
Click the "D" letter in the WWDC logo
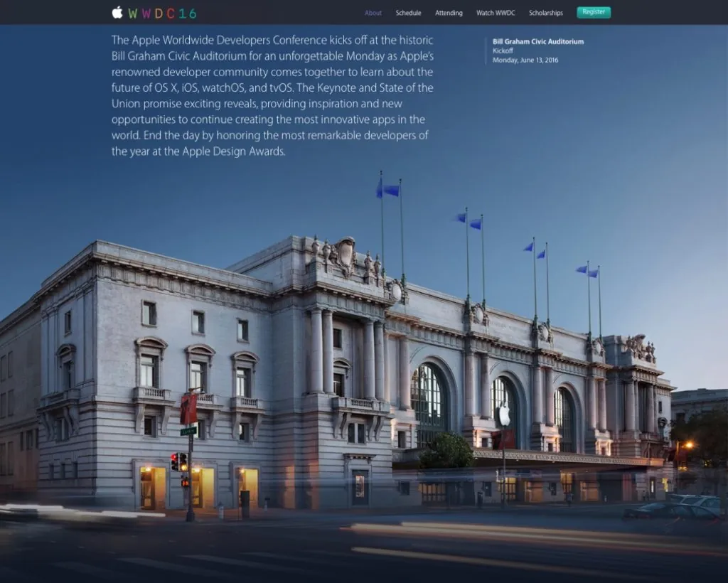pos(159,12)
